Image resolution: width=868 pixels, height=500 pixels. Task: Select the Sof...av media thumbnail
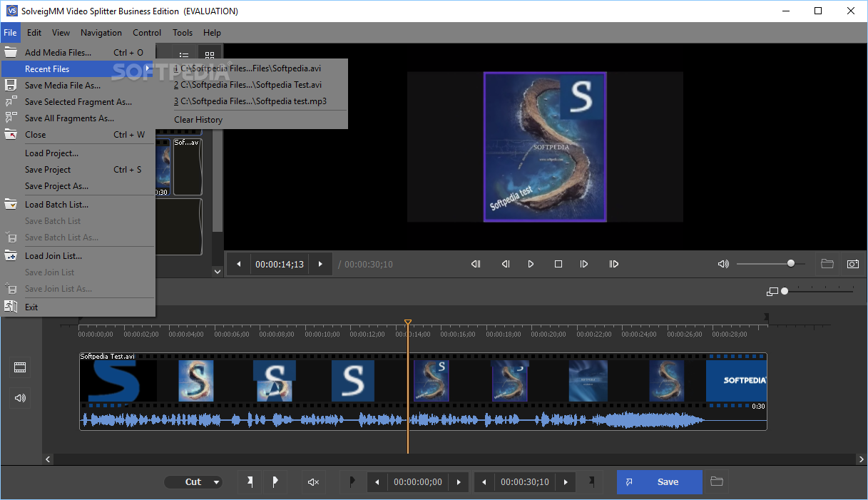[188, 167]
